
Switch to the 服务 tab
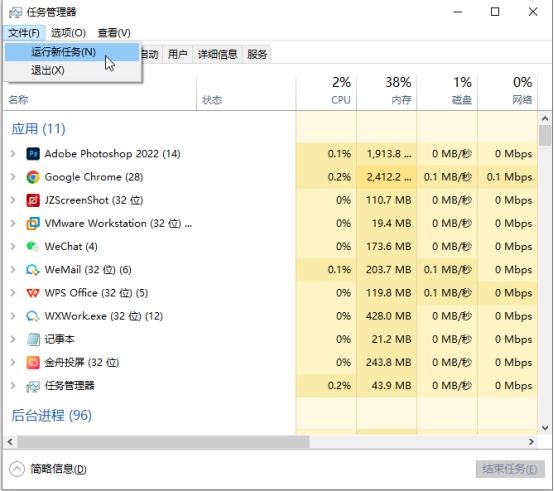pos(257,54)
